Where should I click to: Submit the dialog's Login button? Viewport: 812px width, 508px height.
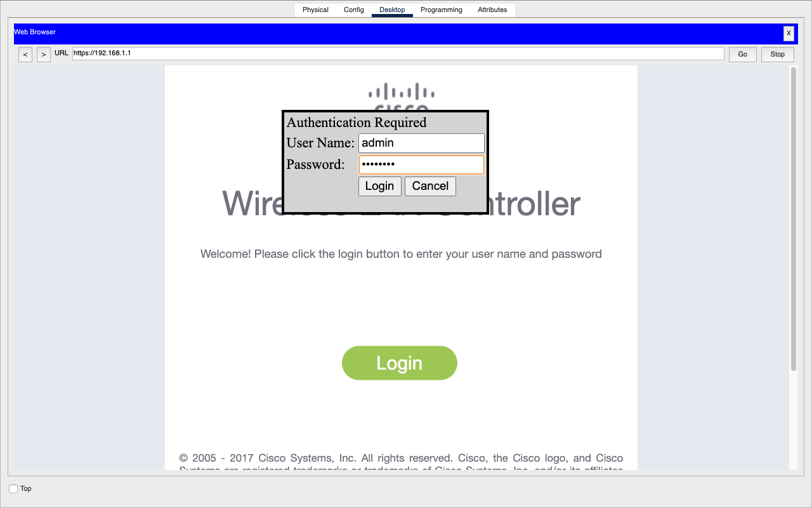tap(379, 186)
